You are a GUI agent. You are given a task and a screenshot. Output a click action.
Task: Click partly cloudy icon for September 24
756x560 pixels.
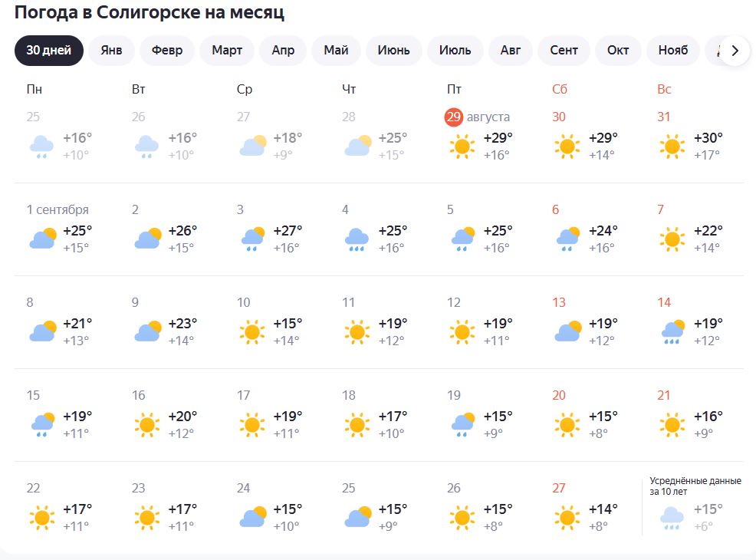pos(253,517)
